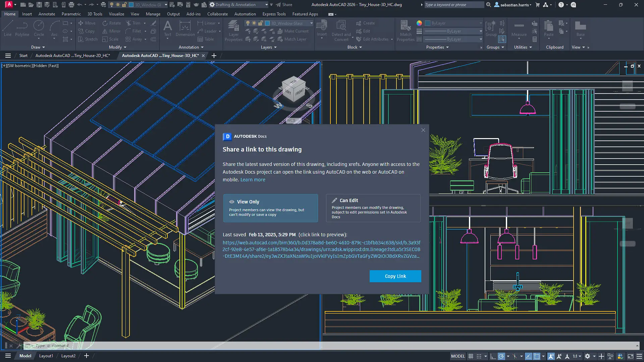This screenshot has width=644, height=362.
Task: Toggle grid display in the status bar
Action: click(471, 356)
